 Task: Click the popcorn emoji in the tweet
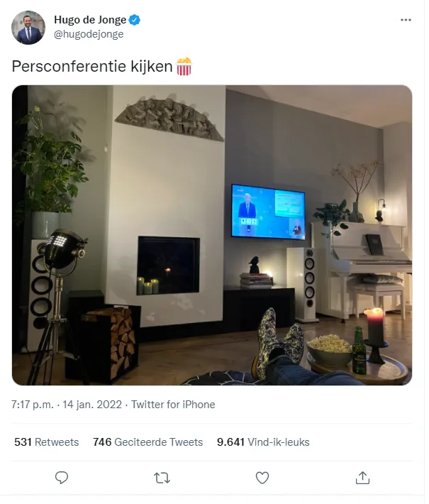coord(184,66)
